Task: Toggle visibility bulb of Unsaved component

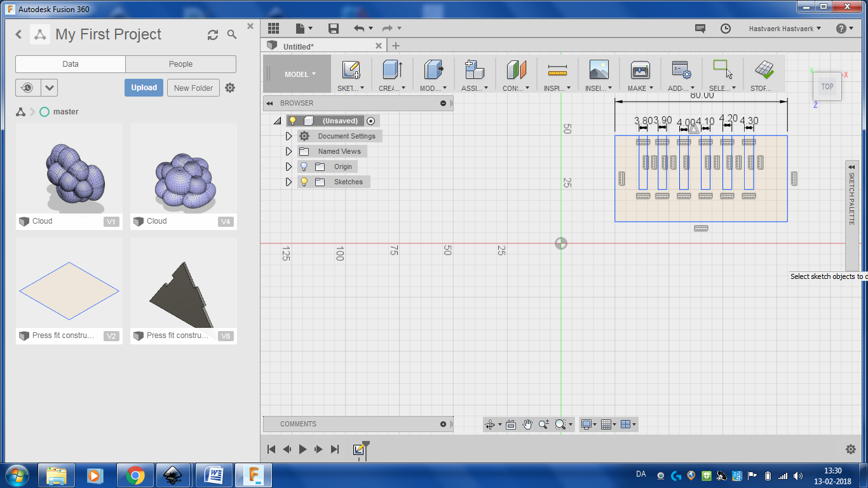Action: point(293,121)
